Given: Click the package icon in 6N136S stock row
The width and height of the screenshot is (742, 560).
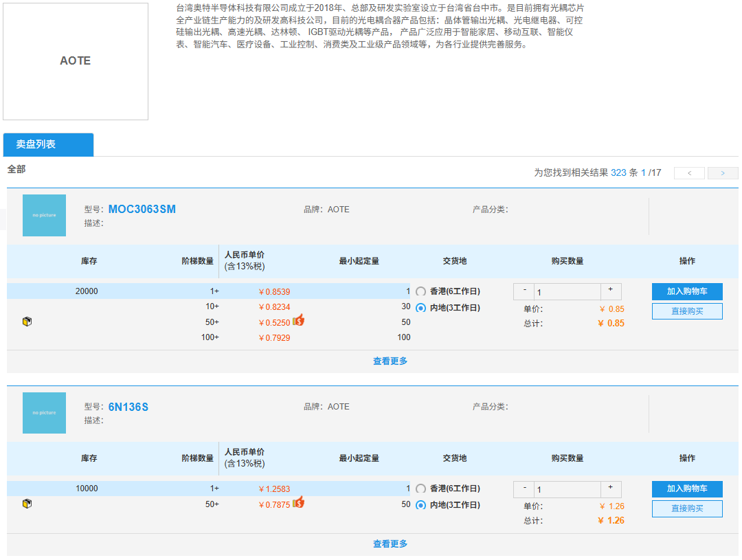Looking at the screenshot, I should point(27,504).
